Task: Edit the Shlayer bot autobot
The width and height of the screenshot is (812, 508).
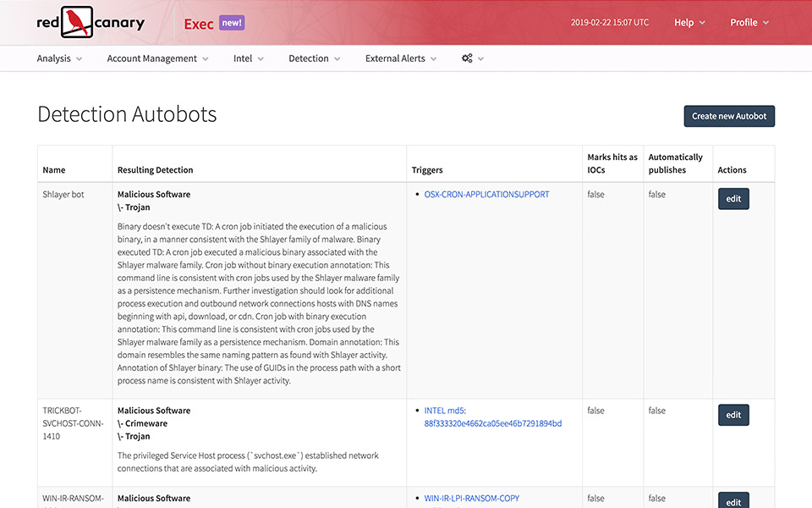Action: tap(733, 199)
